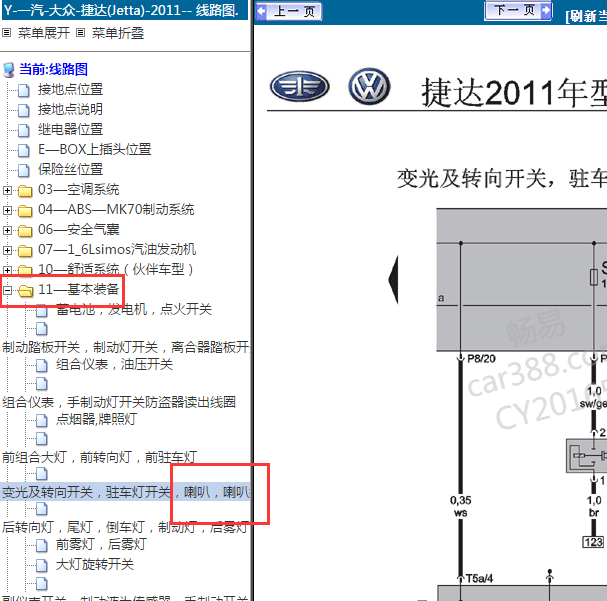Open the 保险丝位置 page
This screenshot has width=607, height=601.
pyautogui.click(x=70, y=169)
